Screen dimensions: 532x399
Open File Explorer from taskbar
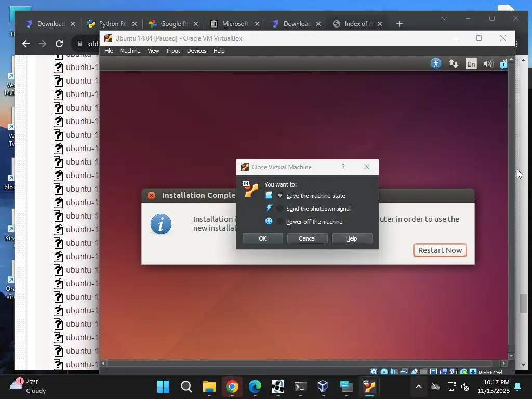(x=209, y=387)
